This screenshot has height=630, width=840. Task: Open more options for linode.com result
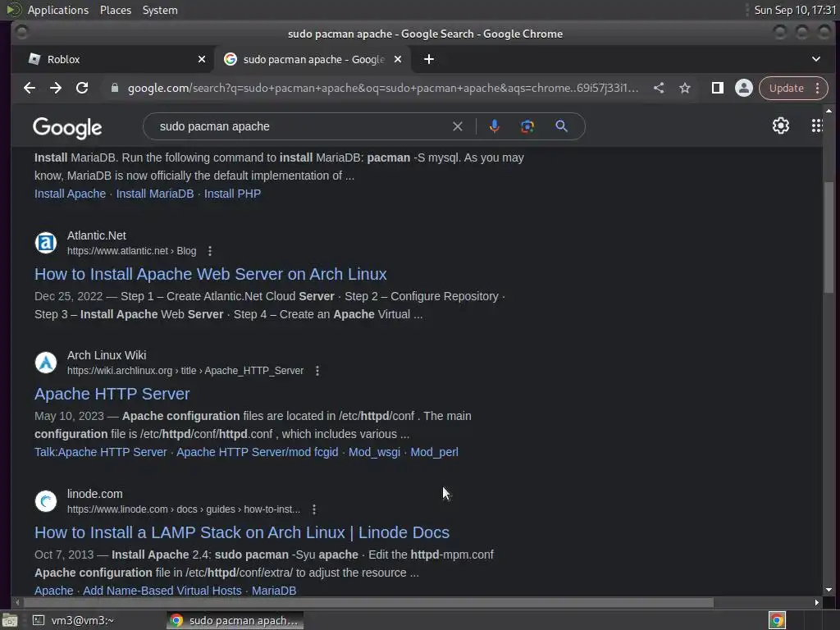point(314,509)
